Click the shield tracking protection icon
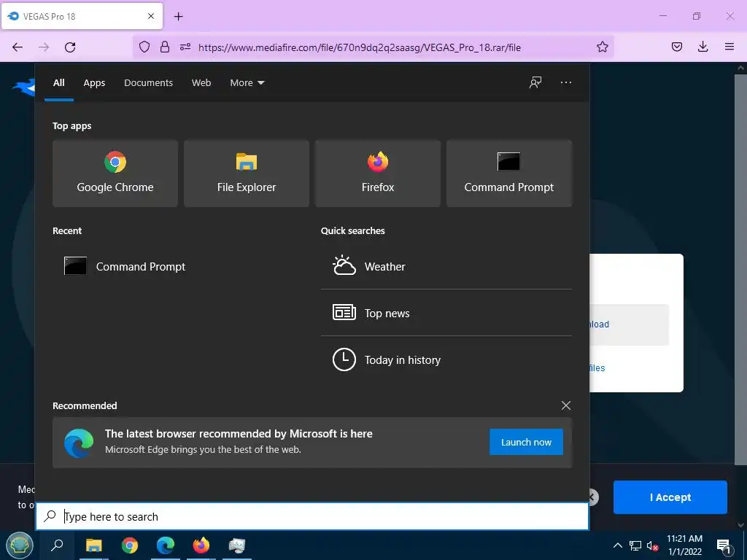747x560 pixels. click(144, 47)
